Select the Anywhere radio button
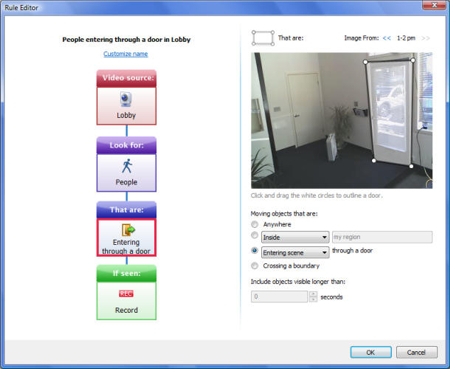 255,224
